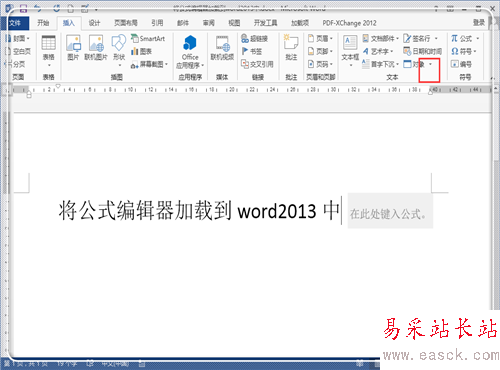
Task: Insert a hyperlink (超链接)
Action: tap(255, 39)
